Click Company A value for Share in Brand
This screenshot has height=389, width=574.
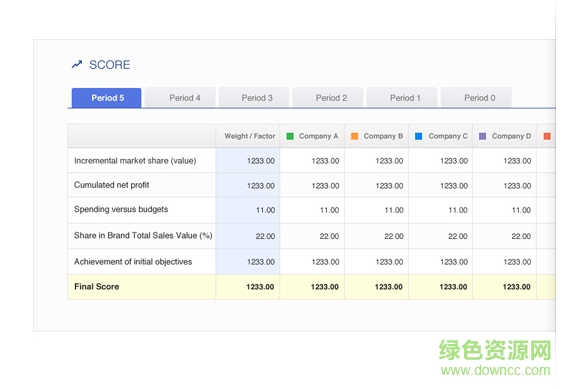click(x=329, y=236)
